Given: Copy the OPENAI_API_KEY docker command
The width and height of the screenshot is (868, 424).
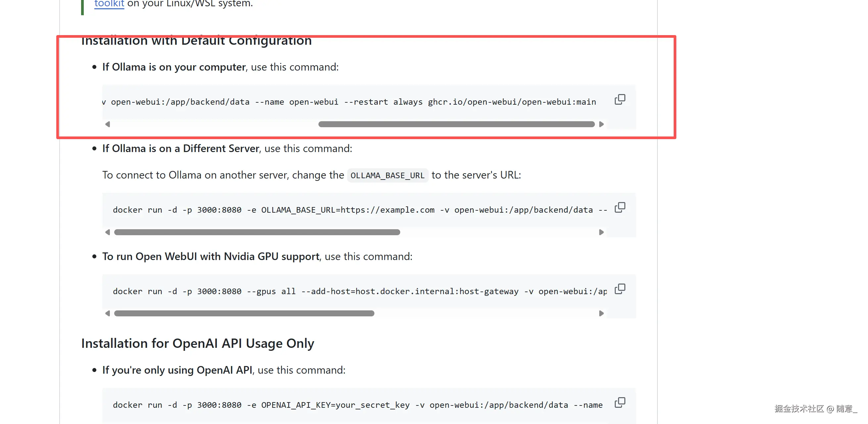Looking at the screenshot, I should (620, 402).
